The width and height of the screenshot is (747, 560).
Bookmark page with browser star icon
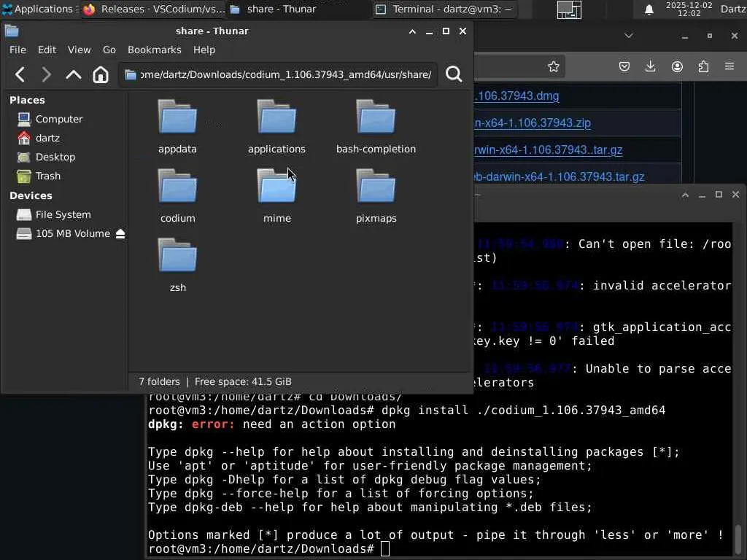click(x=553, y=66)
